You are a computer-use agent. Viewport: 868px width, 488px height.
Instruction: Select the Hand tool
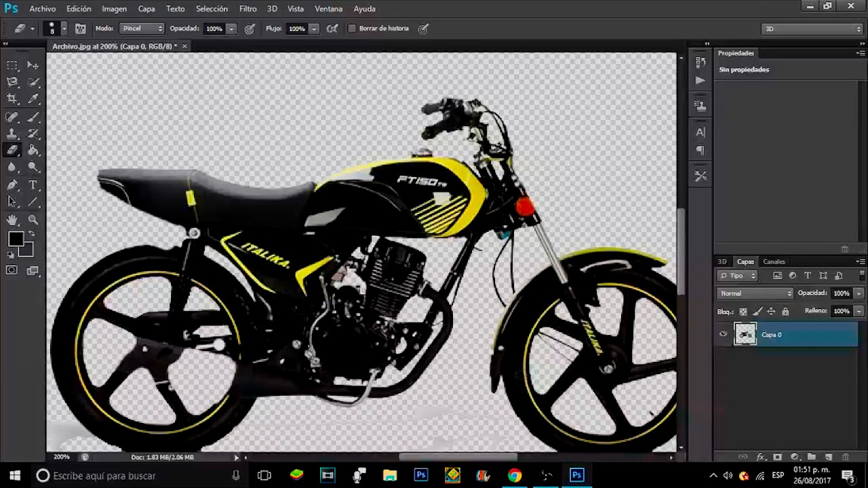tap(12, 220)
